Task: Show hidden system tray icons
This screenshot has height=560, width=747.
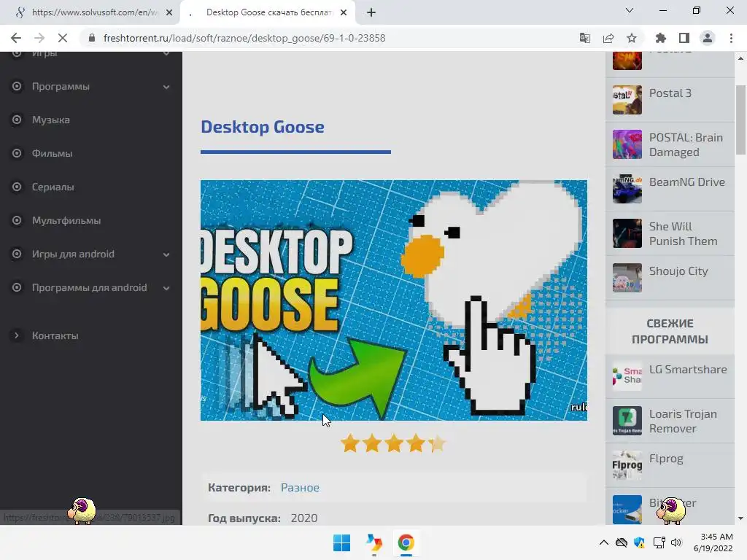Action: (x=603, y=542)
